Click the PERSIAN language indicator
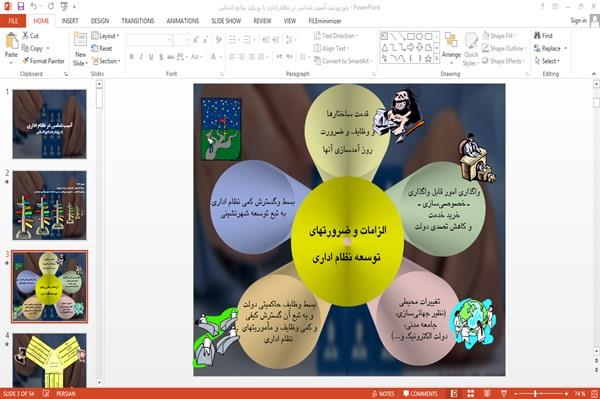 point(66,394)
